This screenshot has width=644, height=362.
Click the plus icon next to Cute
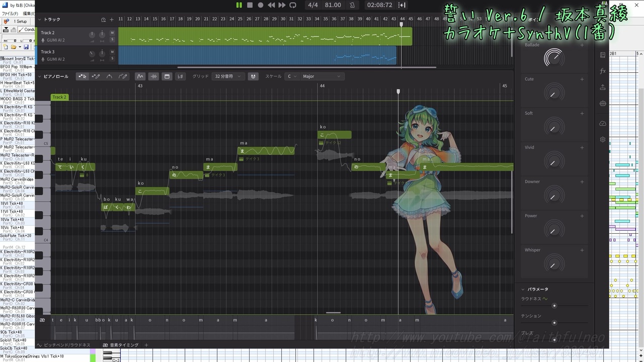click(x=582, y=79)
